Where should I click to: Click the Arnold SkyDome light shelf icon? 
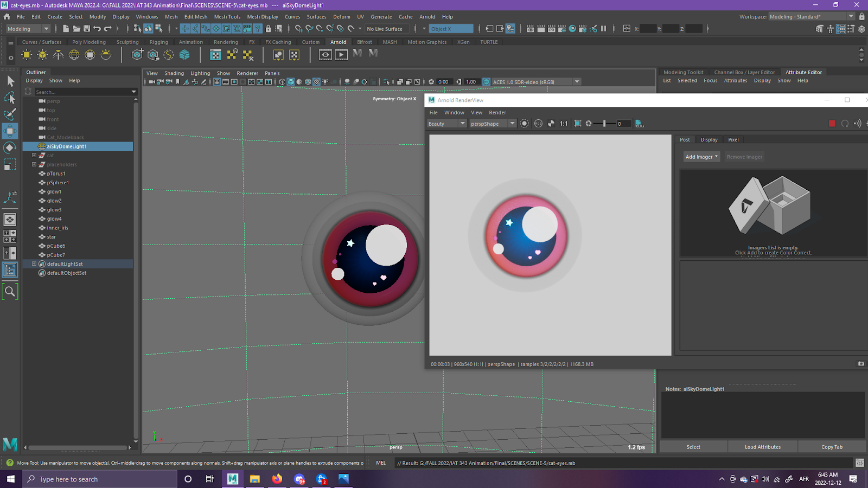click(74, 55)
